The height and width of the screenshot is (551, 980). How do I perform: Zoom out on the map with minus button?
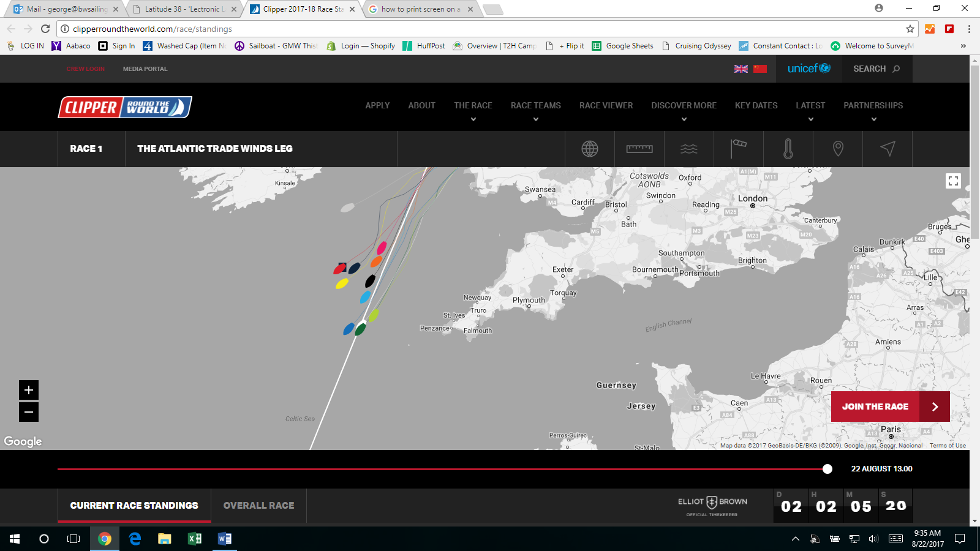tap(29, 412)
